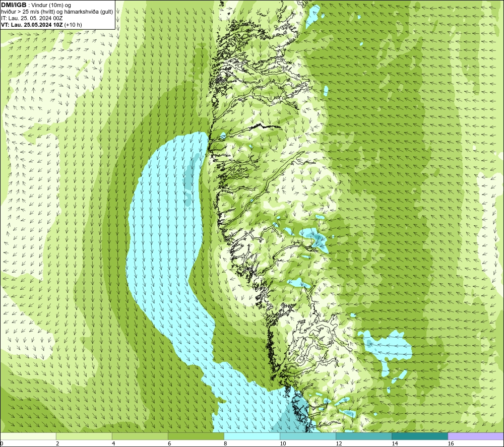Click the 6–8 m/s dark green legend swatch
The image size is (504, 447).
tap(196, 436)
